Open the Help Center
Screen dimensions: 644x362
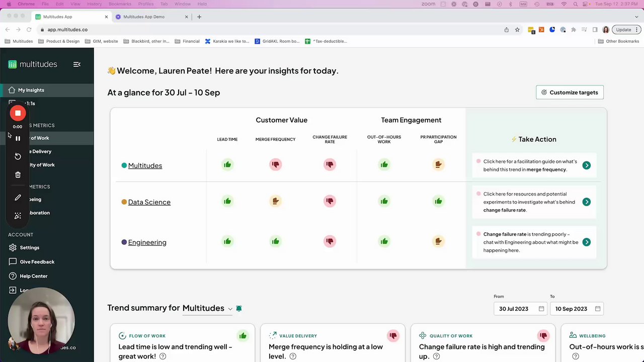click(33, 276)
